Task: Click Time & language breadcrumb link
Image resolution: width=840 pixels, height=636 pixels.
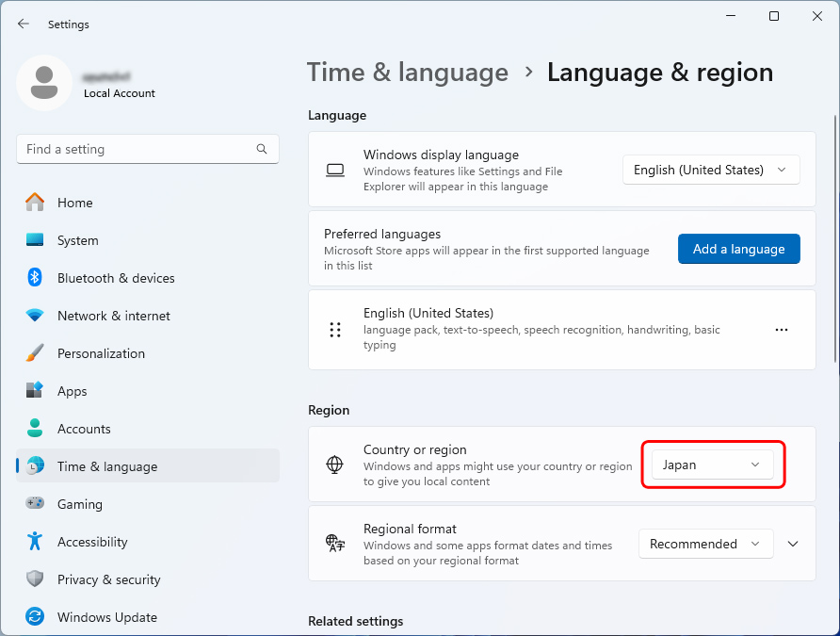Action: click(x=407, y=73)
